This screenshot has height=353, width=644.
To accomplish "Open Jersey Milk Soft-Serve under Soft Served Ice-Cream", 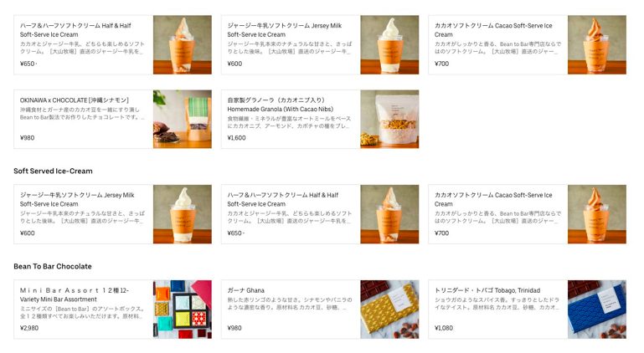I will (112, 214).
